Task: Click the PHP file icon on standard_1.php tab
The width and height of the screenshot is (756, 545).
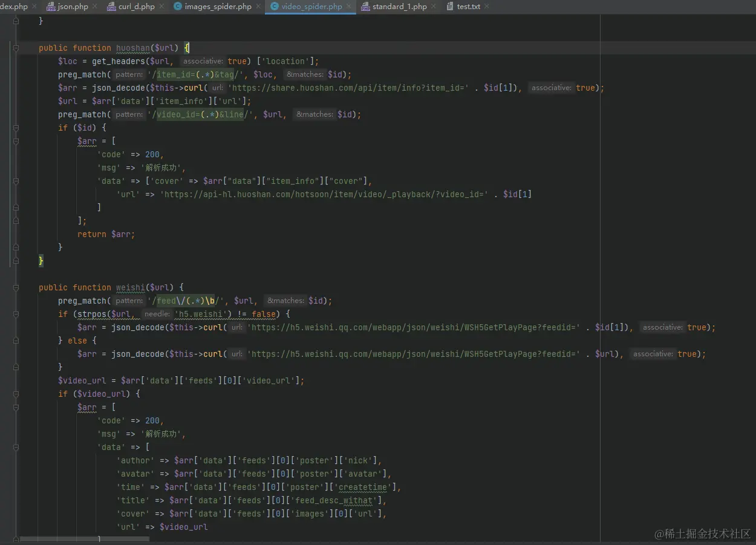Action: click(365, 7)
